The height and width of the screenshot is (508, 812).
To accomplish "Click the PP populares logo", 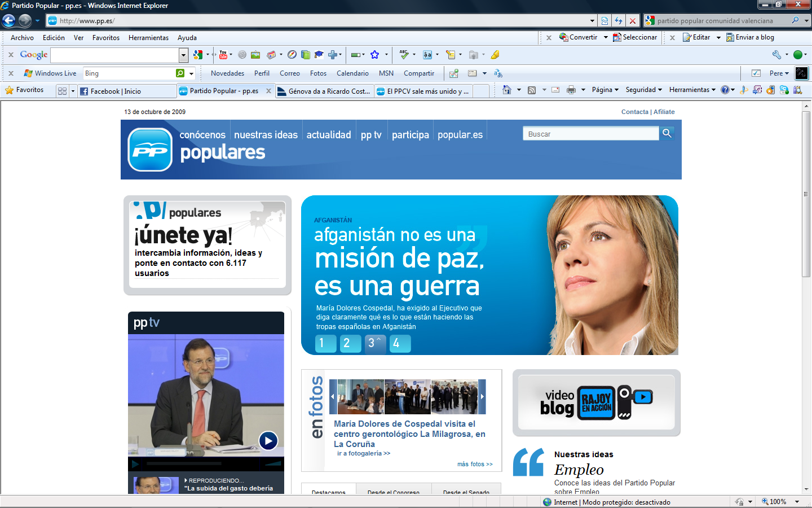I will [150, 150].
